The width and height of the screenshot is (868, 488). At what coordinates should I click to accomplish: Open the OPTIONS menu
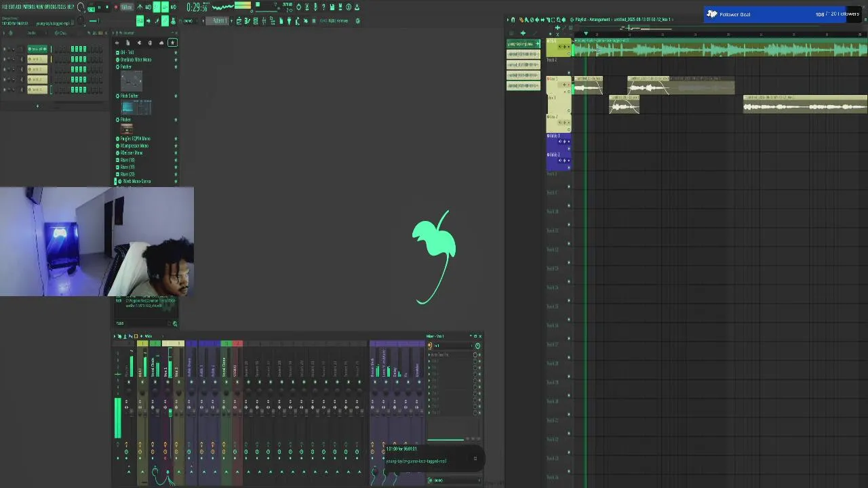52,7
